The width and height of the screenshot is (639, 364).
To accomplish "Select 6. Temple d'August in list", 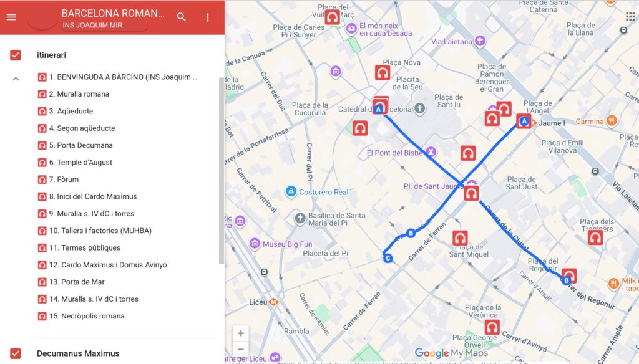I will (x=84, y=163).
